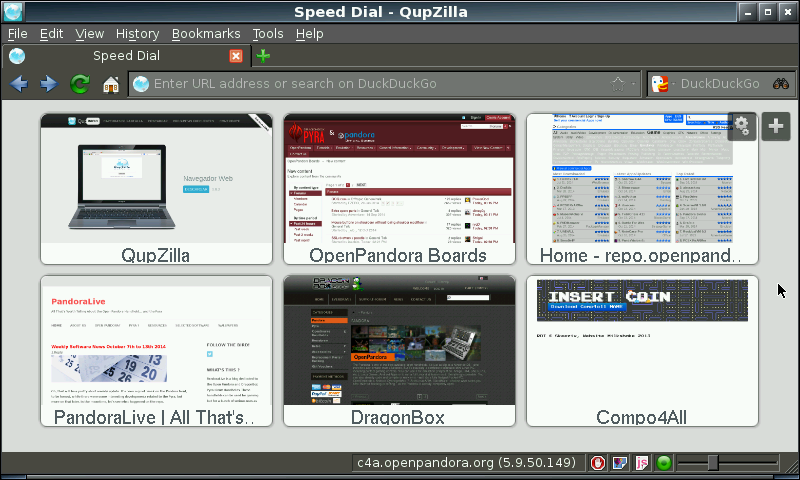The image size is (800, 480).
Task: Click the binoculars search icon
Action: 781,84
